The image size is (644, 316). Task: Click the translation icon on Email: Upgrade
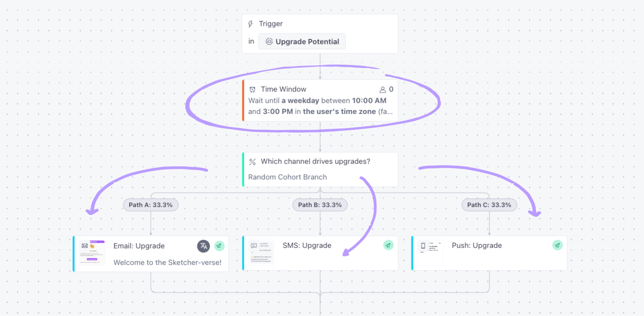click(x=204, y=246)
